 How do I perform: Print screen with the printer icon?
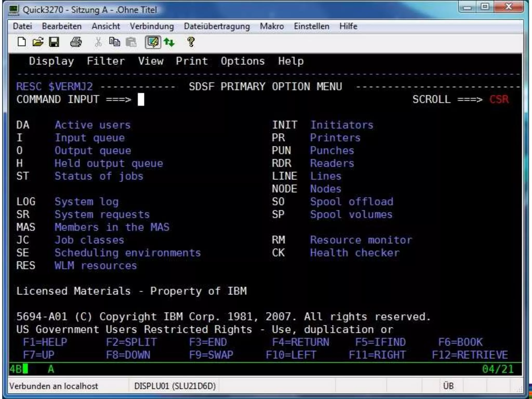tap(76, 42)
